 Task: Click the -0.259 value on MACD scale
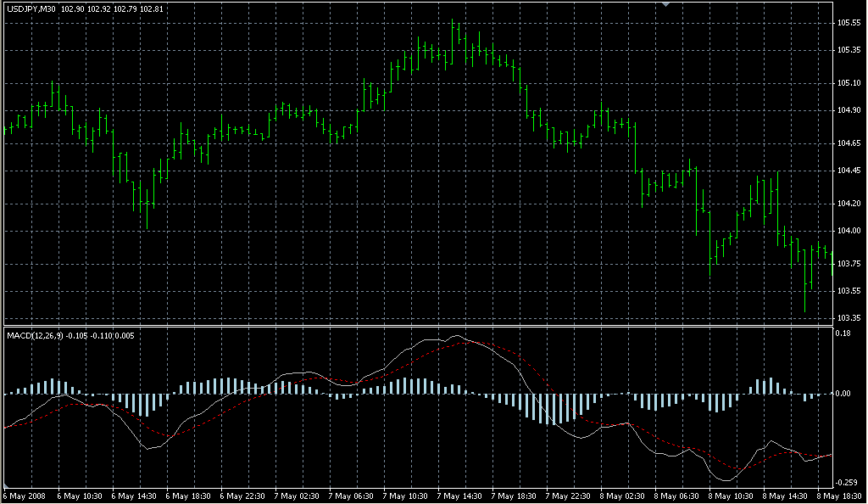point(846,482)
